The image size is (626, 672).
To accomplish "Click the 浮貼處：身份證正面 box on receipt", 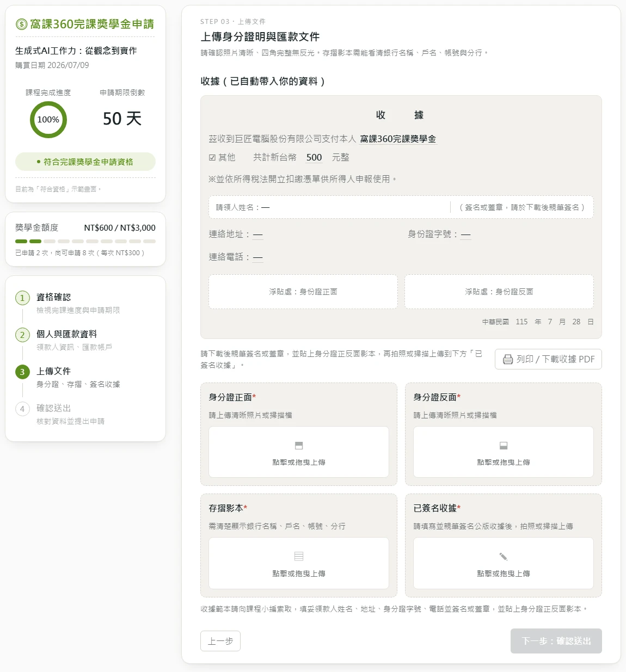I will tap(303, 292).
